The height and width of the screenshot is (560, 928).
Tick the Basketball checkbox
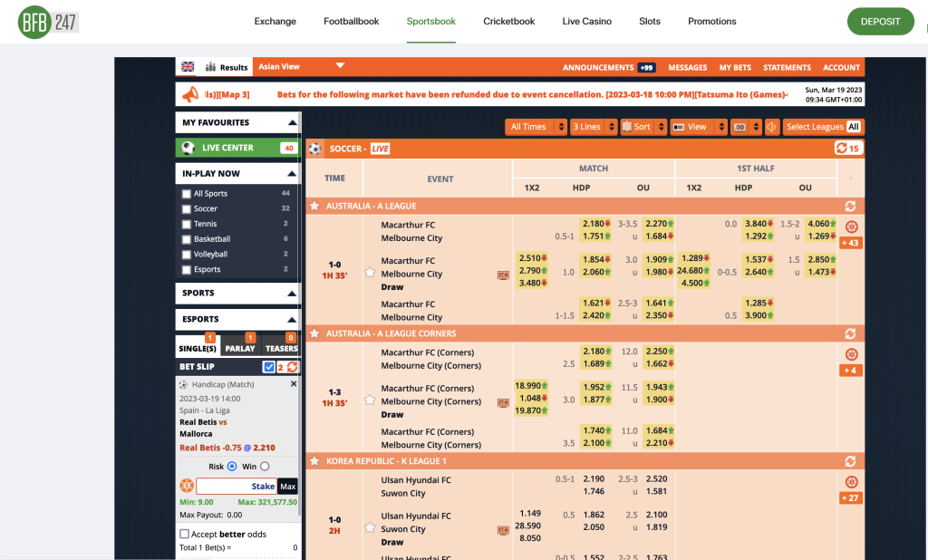click(x=187, y=239)
